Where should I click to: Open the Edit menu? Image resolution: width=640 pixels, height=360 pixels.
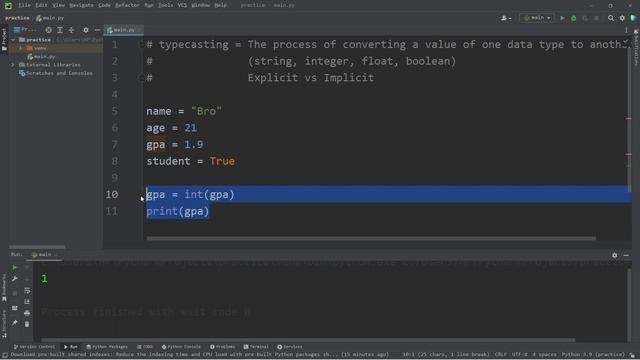[41, 5]
